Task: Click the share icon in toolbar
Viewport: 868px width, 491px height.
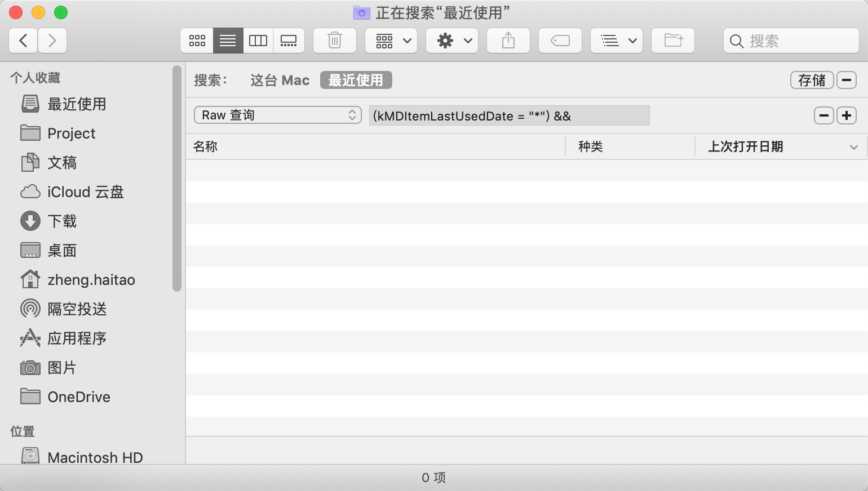Action: [508, 41]
